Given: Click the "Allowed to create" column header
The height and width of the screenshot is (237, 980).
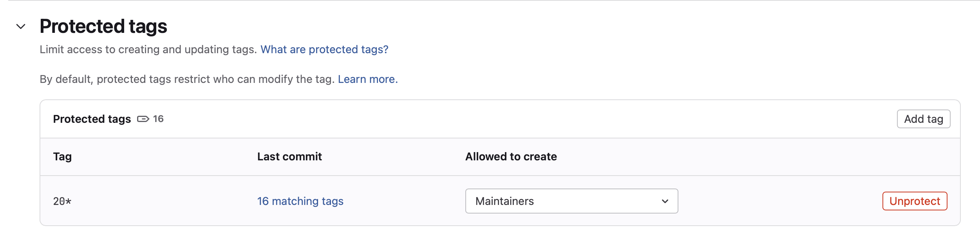Looking at the screenshot, I should (x=511, y=157).
